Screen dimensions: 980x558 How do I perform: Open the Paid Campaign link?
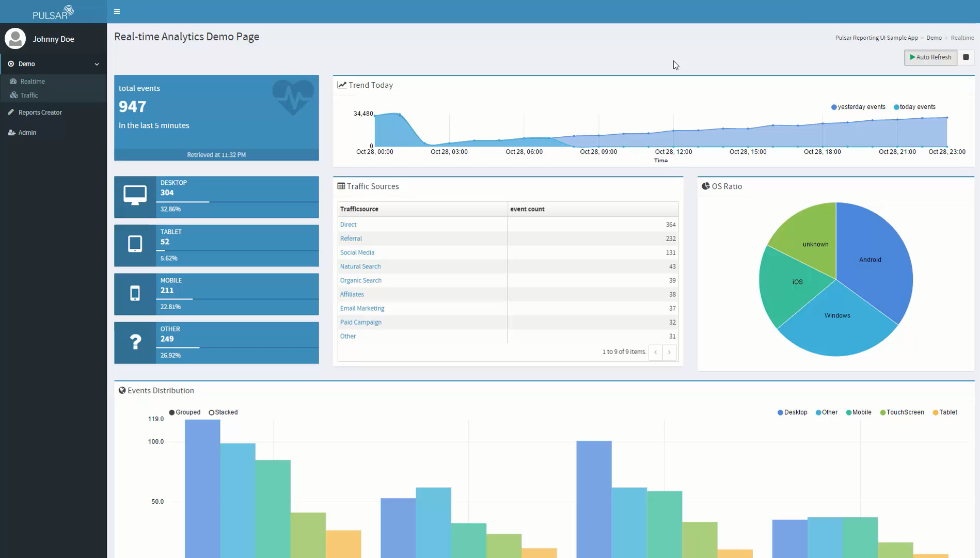[x=360, y=322]
